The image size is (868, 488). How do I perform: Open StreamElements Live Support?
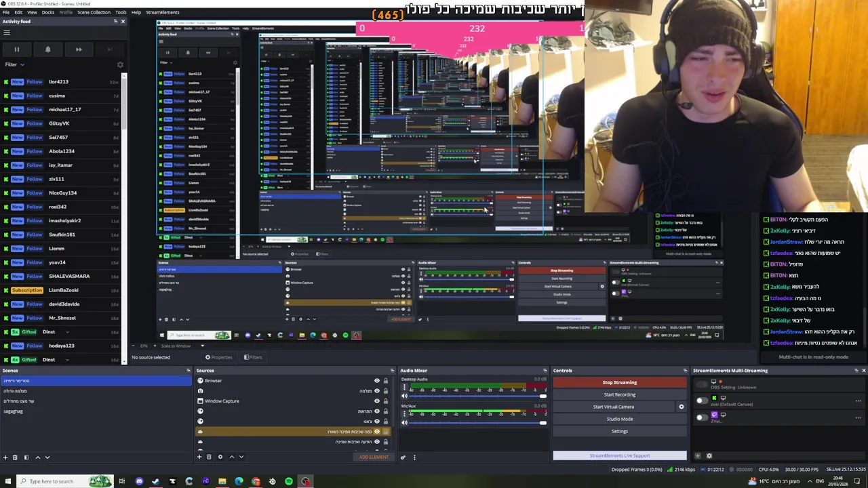click(620, 455)
